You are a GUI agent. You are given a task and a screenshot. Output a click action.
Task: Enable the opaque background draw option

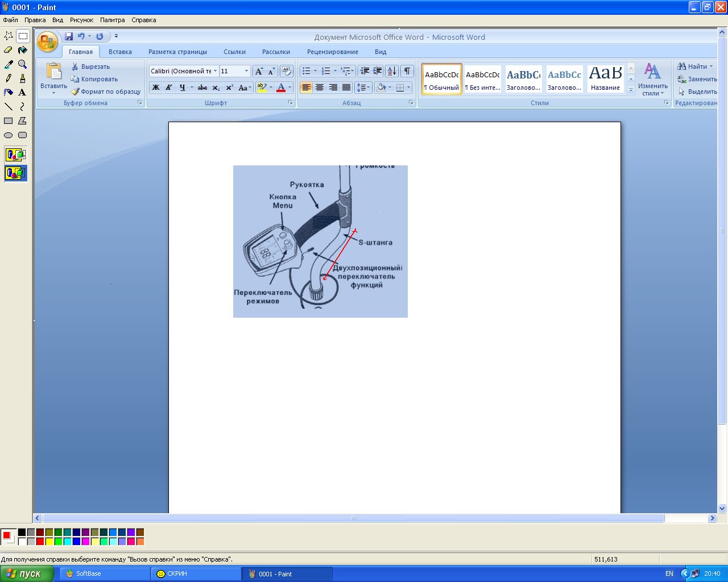click(x=15, y=155)
